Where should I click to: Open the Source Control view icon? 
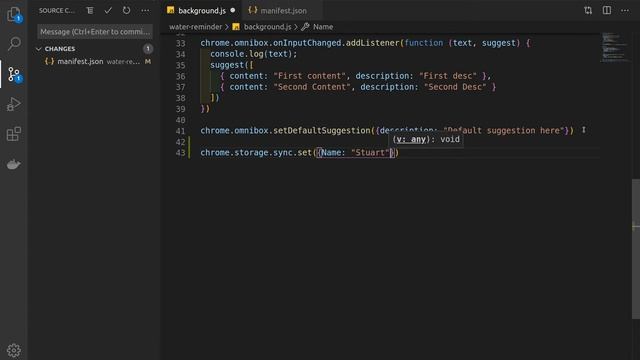pos(14,74)
